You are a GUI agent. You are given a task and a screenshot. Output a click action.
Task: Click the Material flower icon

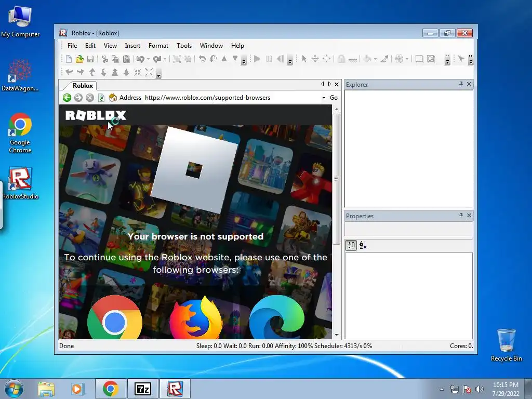click(399, 59)
